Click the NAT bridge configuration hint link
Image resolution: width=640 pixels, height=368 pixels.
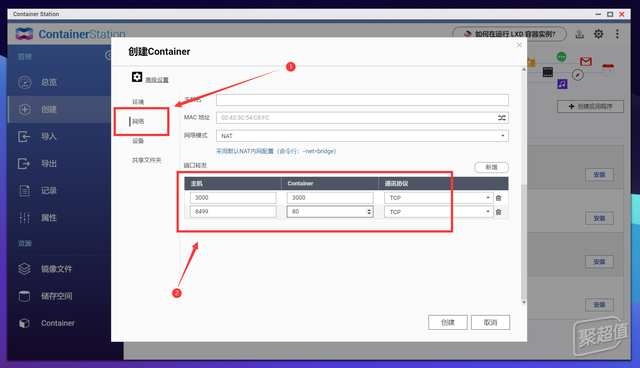[x=276, y=151]
